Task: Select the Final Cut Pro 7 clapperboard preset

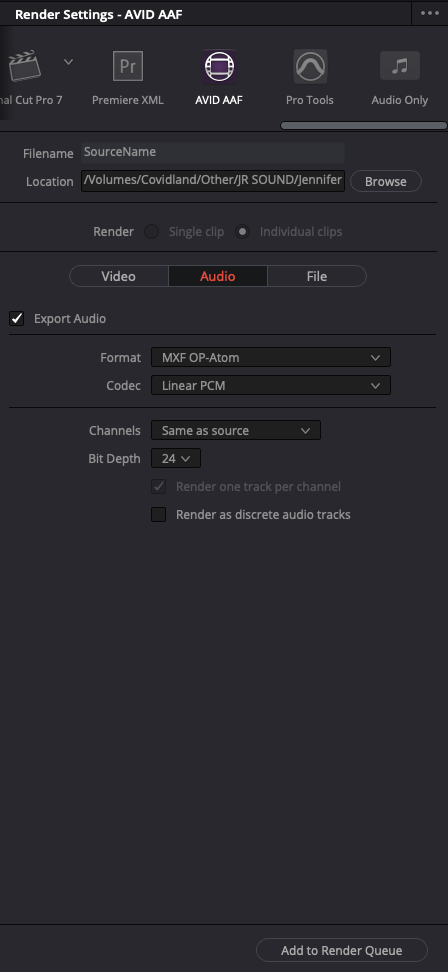Action: point(24,66)
